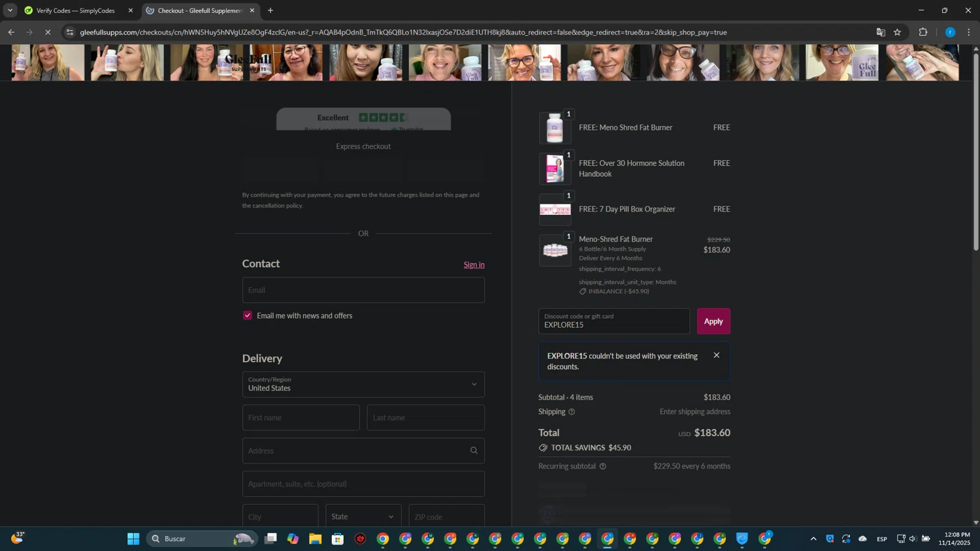This screenshot has height=551, width=980.
Task: Click the 'Enter shipping address' text
Action: (695, 412)
